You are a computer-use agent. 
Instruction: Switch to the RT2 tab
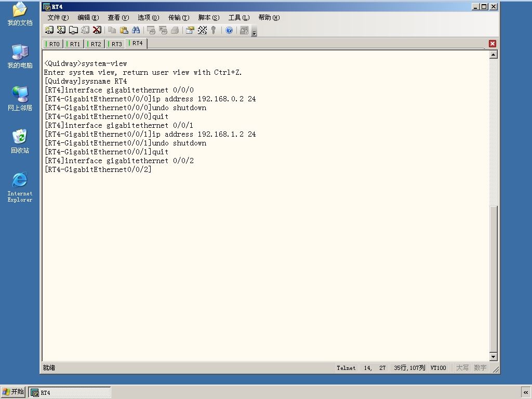point(95,44)
